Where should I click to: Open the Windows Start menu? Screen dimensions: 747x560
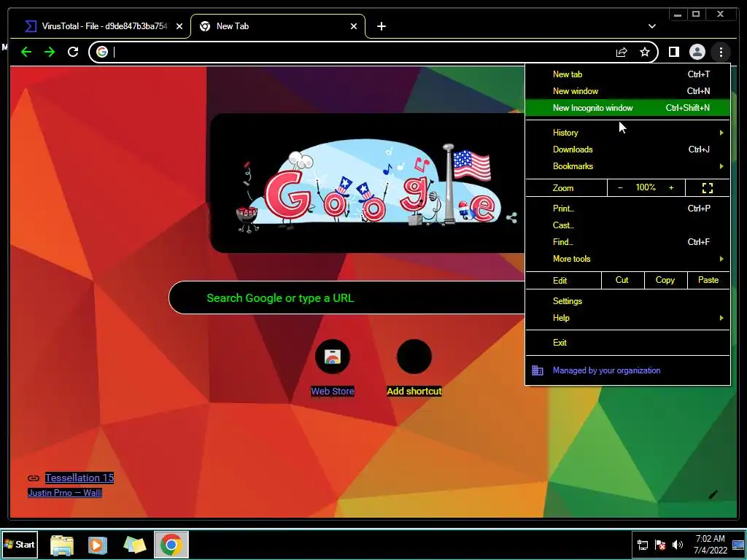point(20,544)
